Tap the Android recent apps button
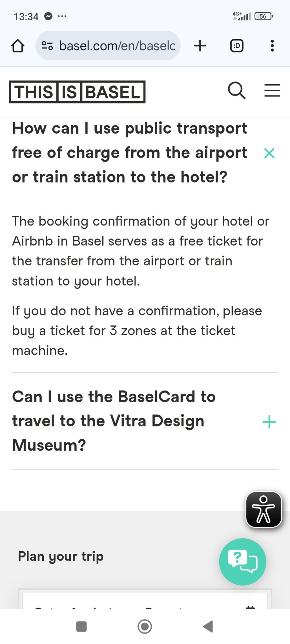This screenshot has height=644, width=290. [x=82, y=626]
